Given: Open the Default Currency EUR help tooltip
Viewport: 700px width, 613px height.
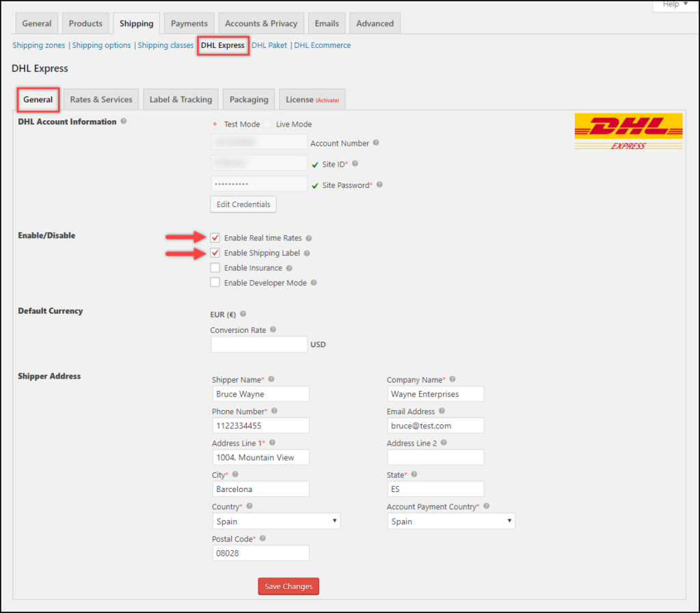Looking at the screenshot, I should [x=243, y=314].
